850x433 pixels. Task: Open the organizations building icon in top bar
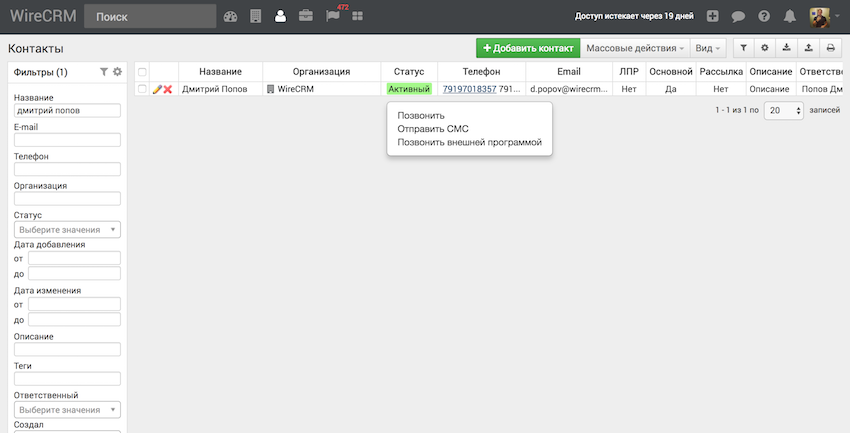point(256,16)
